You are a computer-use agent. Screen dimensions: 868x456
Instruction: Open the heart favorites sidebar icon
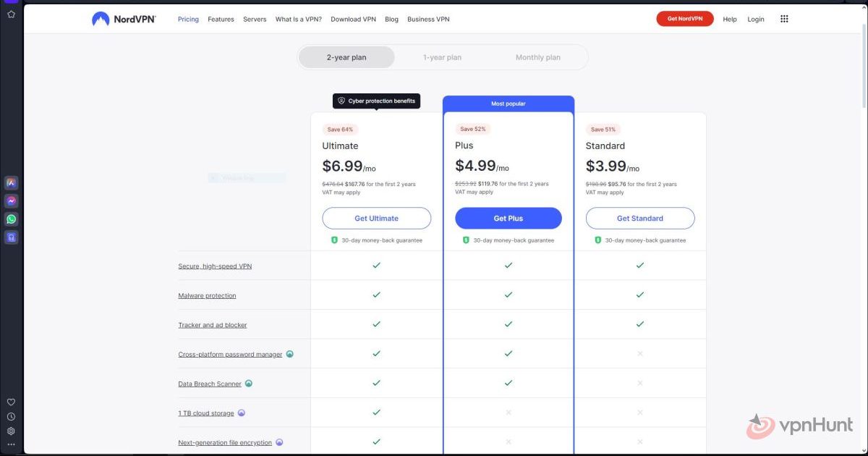pos(11,402)
